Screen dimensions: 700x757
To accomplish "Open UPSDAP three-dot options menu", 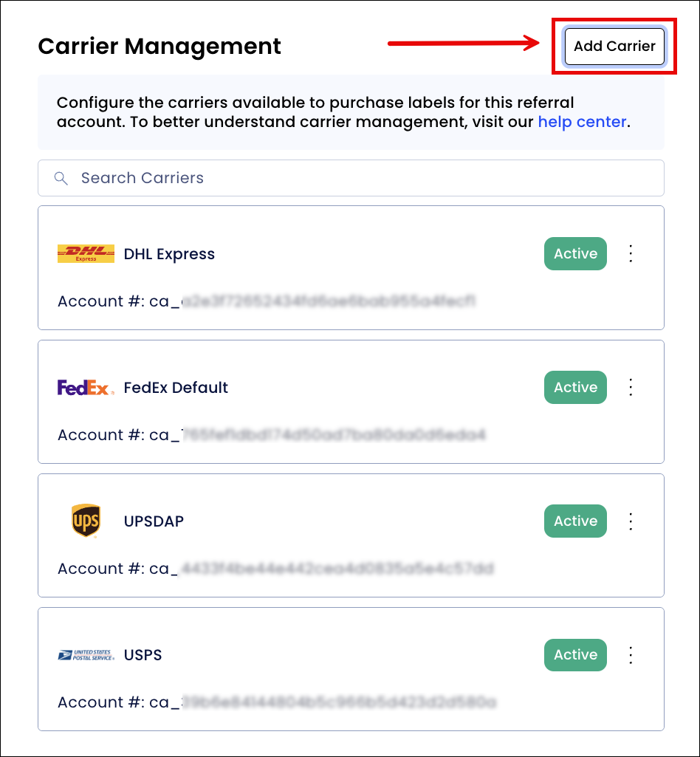I will point(631,521).
